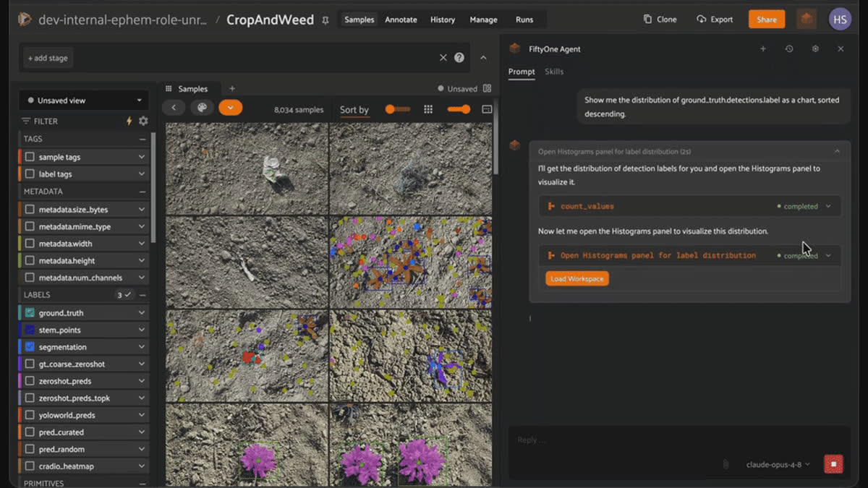Open the color palette settings icon
This screenshot has height=488, width=868.
pos(202,108)
